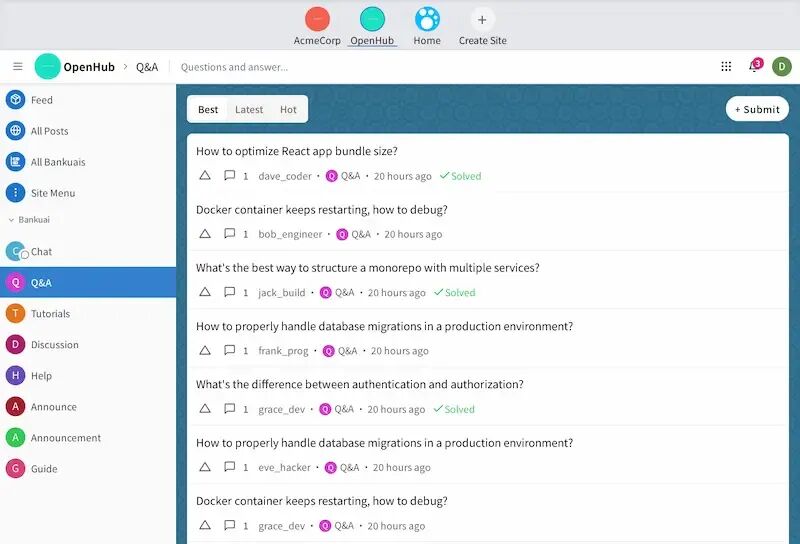The height and width of the screenshot is (544, 800).
Task: Open the Help bankuai
Action: click(x=88, y=376)
